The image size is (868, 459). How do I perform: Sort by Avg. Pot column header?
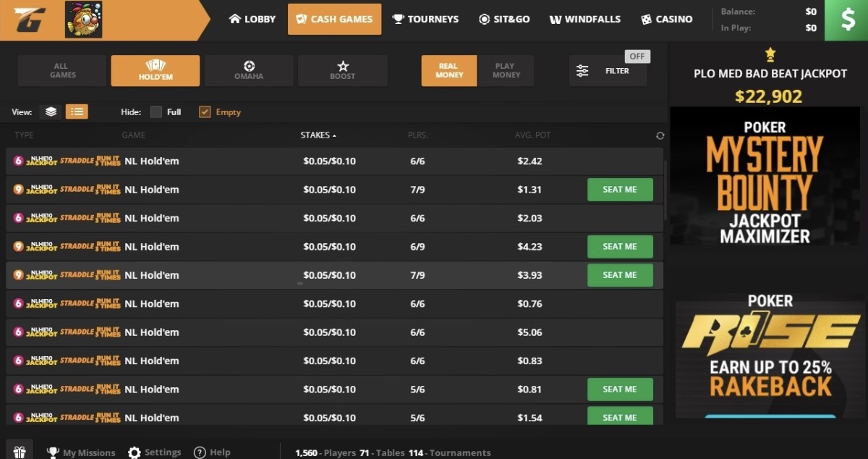[534, 135]
